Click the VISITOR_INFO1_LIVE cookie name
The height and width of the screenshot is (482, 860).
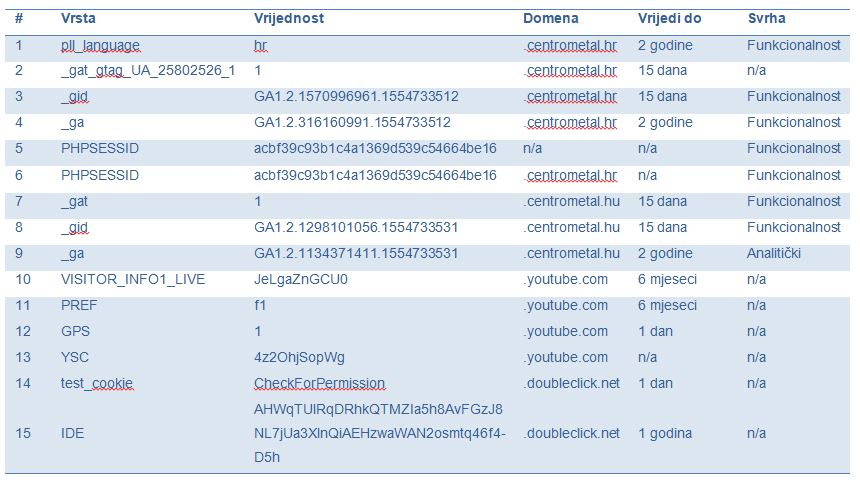[133, 280]
